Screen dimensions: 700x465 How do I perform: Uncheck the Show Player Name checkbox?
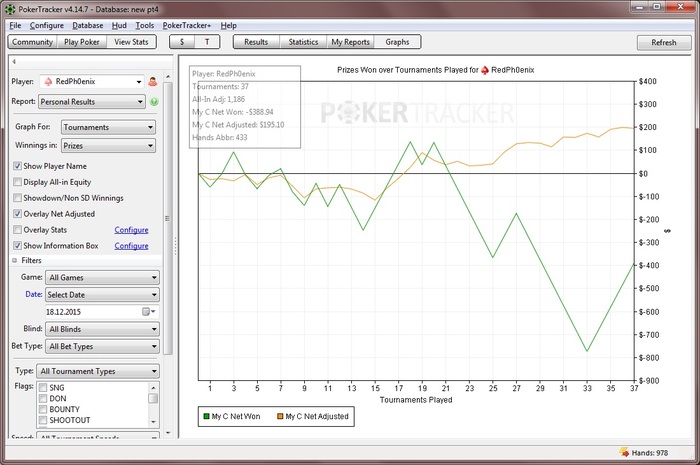pyautogui.click(x=17, y=166)
